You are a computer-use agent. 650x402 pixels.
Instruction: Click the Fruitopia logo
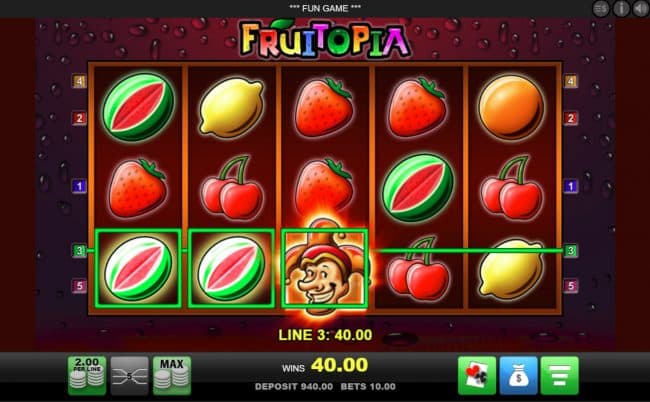(325, 40)
